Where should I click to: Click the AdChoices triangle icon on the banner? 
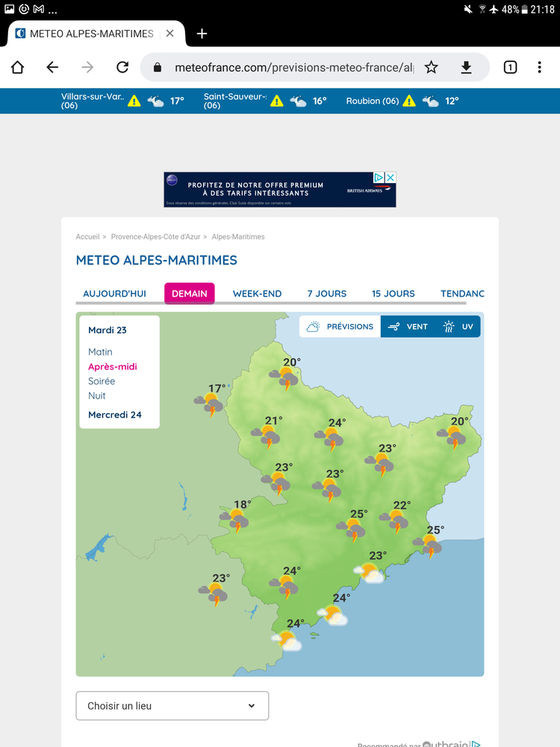coord(379,177)
